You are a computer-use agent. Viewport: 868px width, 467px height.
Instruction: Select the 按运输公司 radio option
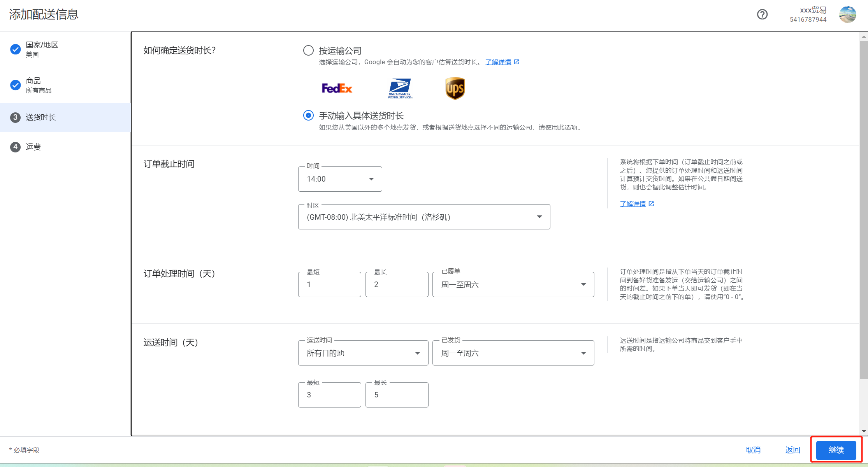308,51
